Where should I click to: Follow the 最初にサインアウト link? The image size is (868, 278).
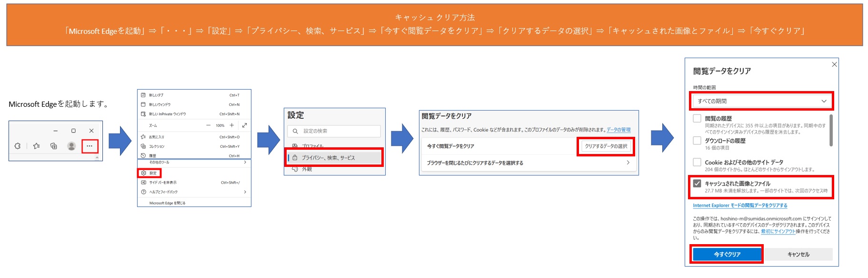point(778,231)
